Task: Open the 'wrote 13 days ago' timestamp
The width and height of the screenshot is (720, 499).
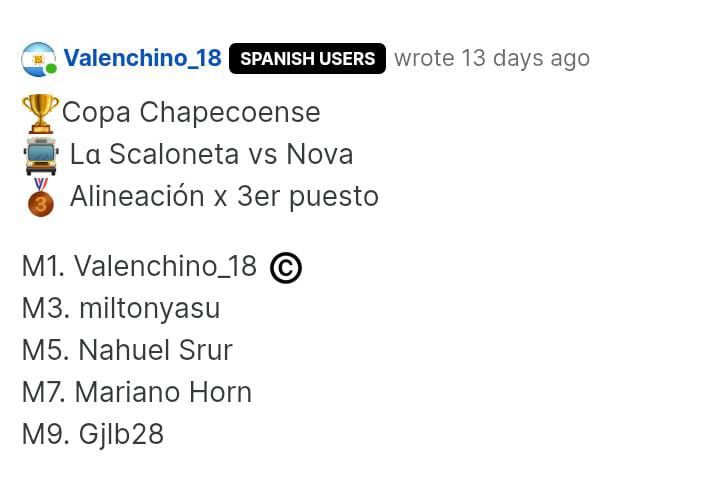Action: (492, 58)
